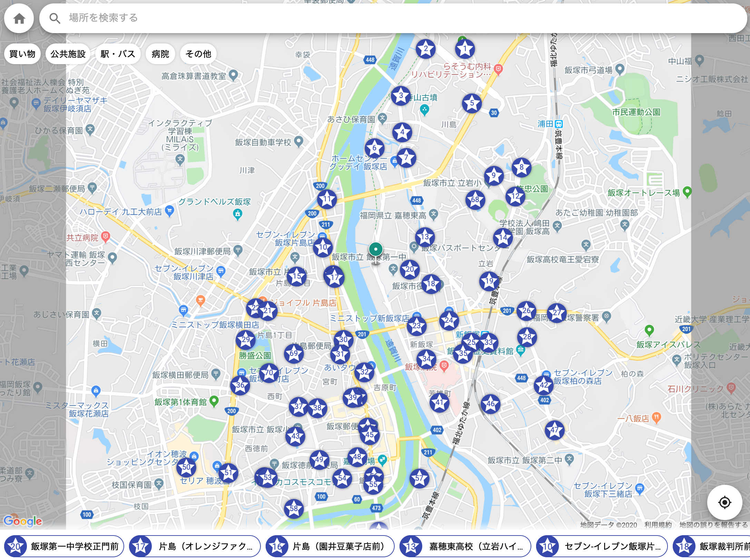Select star marker number 47
750x560 pixels.
pos(554,430)
